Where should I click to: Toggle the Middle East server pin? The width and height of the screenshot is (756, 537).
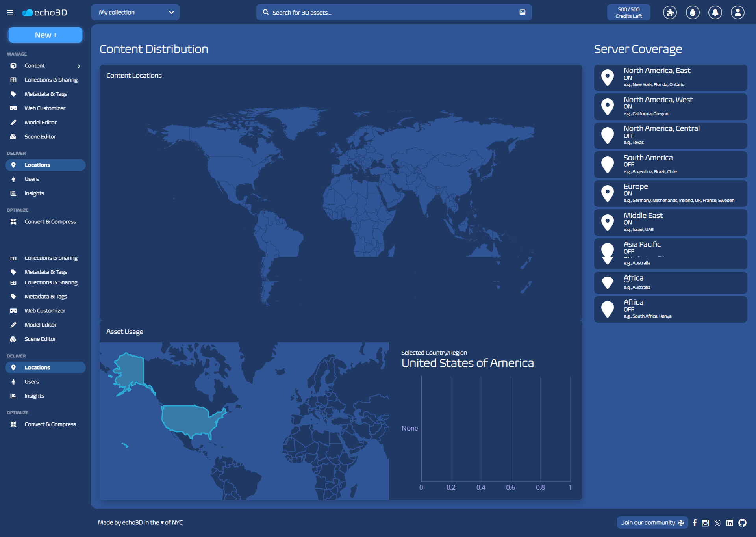[608, 223]
